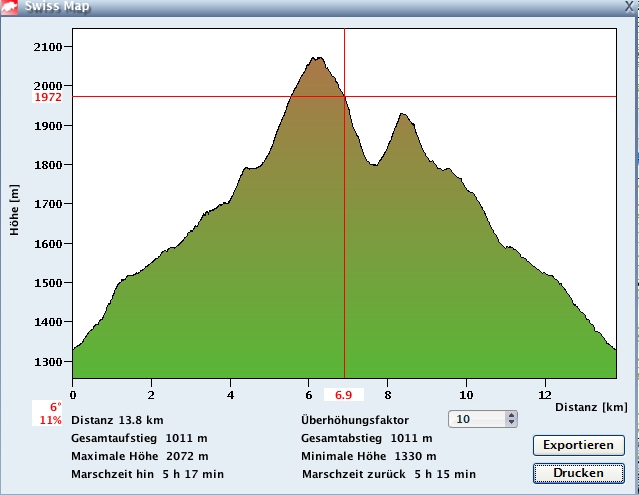Click the red 6.9 distance marker label
Viewport: 639px width, 495px height.
tap(344, 395)
